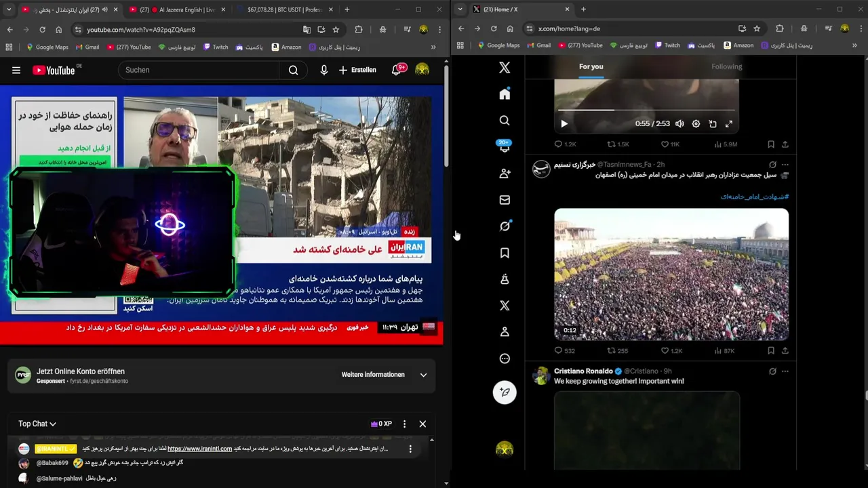Open X Messages envelope icon
Screen dimensions: 868x488
[x=505, y=200]
